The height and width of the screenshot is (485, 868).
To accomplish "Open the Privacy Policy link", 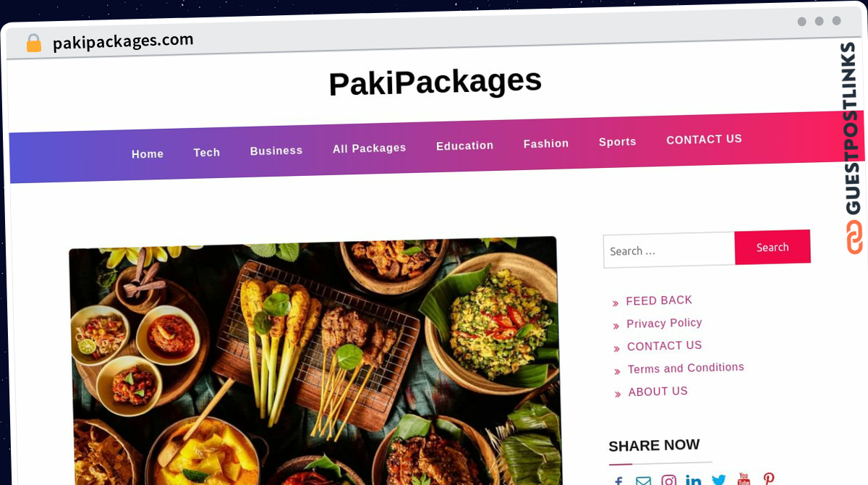I will (x=664, y=323).
